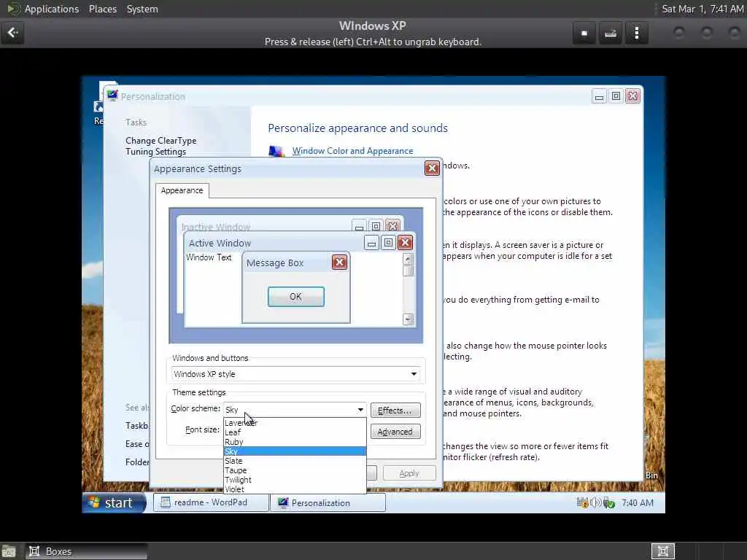Click the Personalization taskbar button
Image resolution: width=747 pixels, height=560 pixels.
[x=328, y=502]
